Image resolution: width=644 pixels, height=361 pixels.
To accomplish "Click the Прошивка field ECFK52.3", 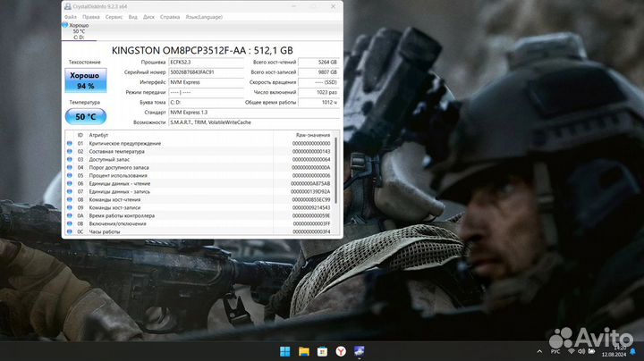I will [x=207, y=63].
